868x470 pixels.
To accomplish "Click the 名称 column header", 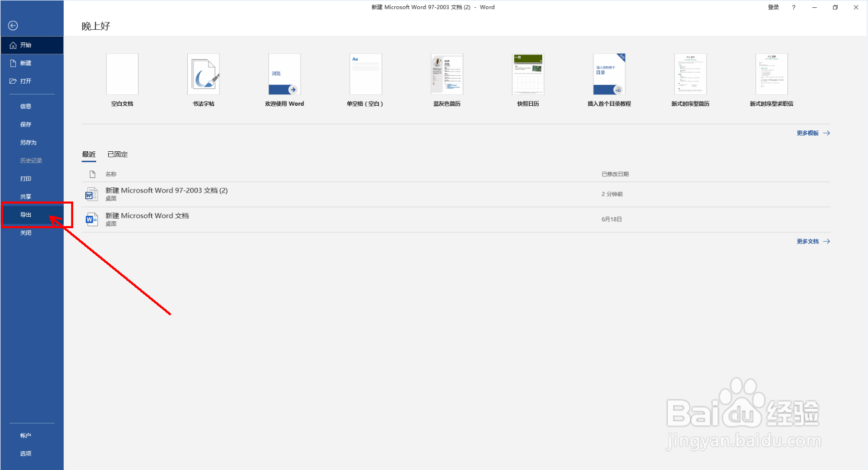I will click(111, 174).
